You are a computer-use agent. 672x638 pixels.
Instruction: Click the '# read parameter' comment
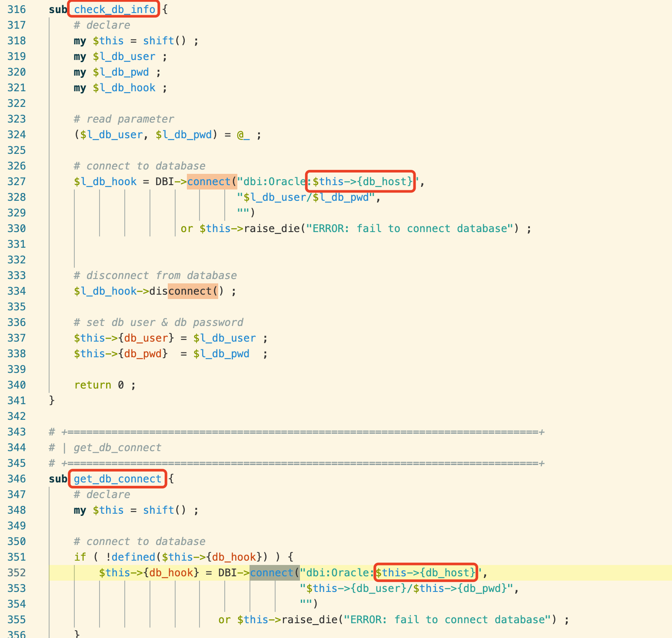click(124, 119)
